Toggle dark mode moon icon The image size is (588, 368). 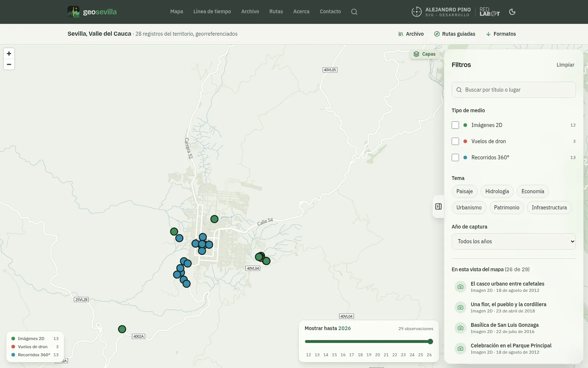(512, 12)
